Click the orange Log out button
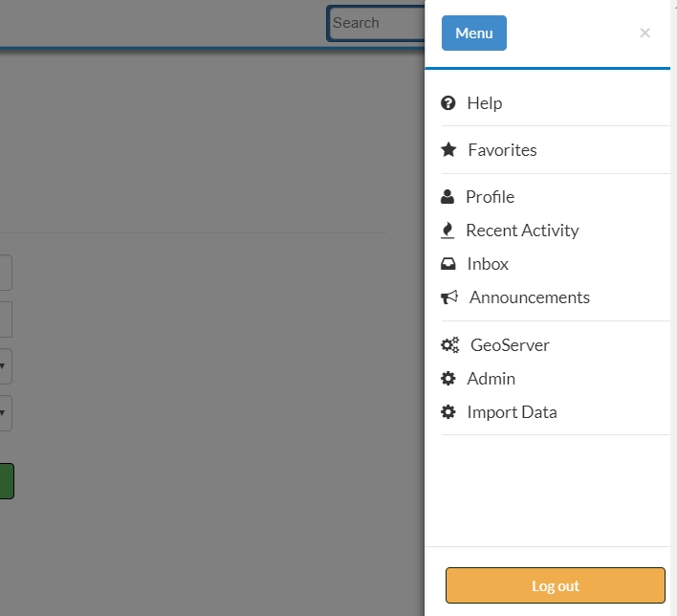677x616 pixels. (x=556, y=585)
